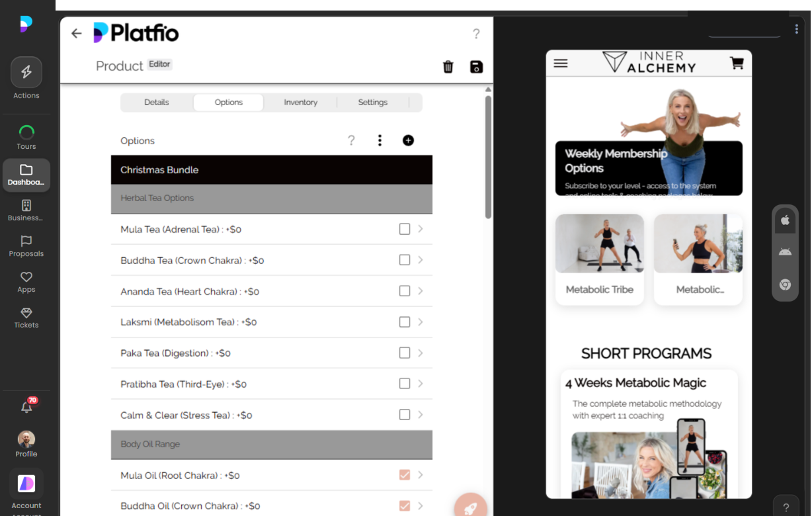The image size is (812, 516).
Task: Check the Mula Tea (Adrenal Tea) option
Action: (404, 228)
